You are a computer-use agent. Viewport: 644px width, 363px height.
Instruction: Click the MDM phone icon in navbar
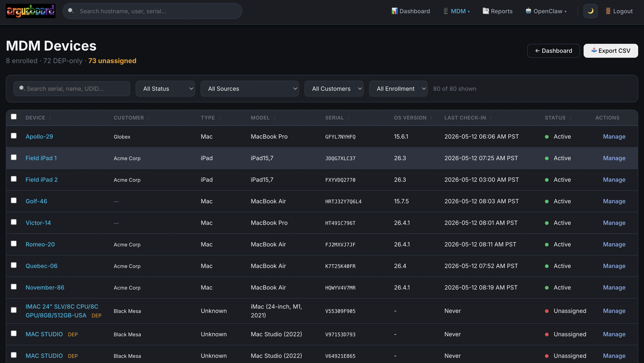[x=446, y=11]
